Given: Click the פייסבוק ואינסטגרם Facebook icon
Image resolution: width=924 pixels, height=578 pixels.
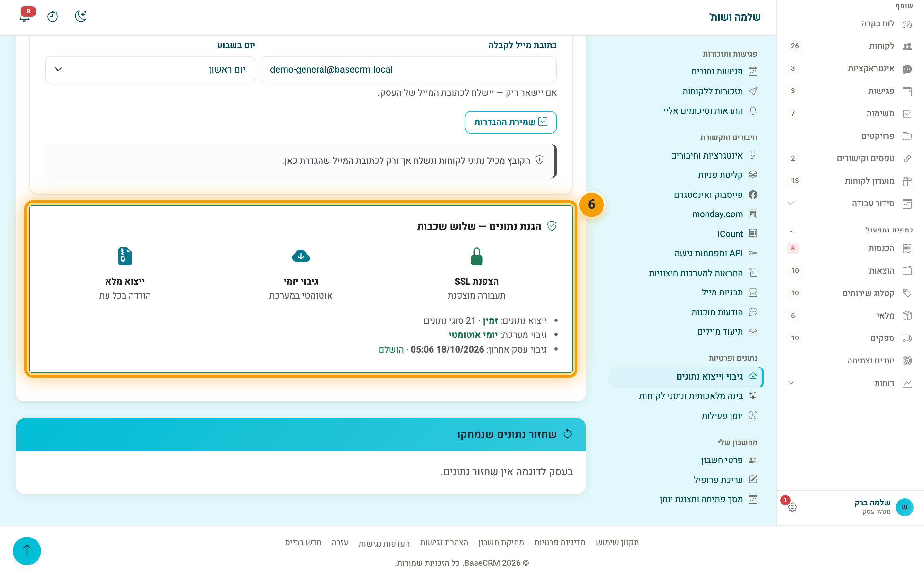Looking at the screenshot, I should tap(753, 195).
